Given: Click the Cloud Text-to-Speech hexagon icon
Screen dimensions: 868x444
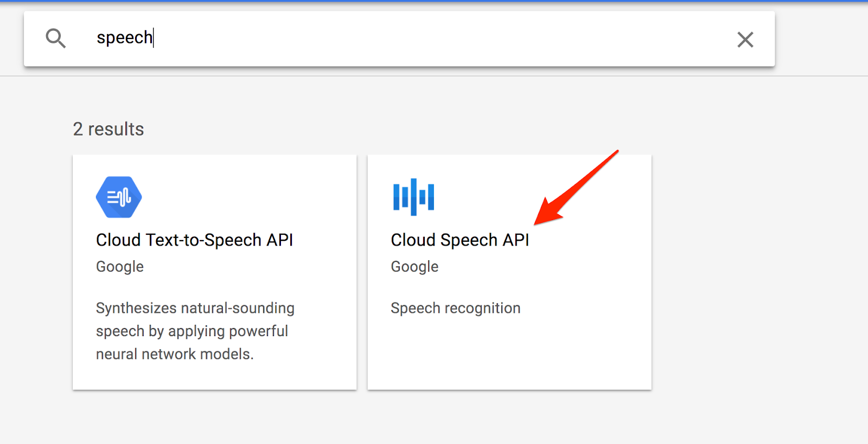Looking at the screenshot, I should (119, 197).
